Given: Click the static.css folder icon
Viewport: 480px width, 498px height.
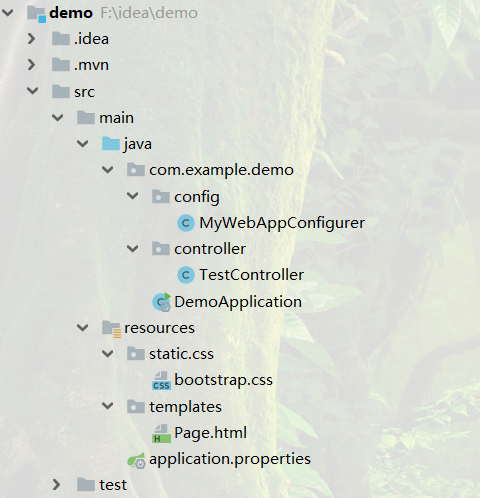Looking at the screenshot, I should [x=136, y=354].
